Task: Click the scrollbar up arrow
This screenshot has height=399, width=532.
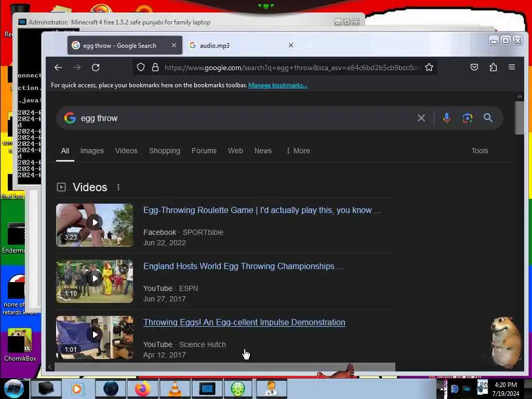Action: pos(520,97)
